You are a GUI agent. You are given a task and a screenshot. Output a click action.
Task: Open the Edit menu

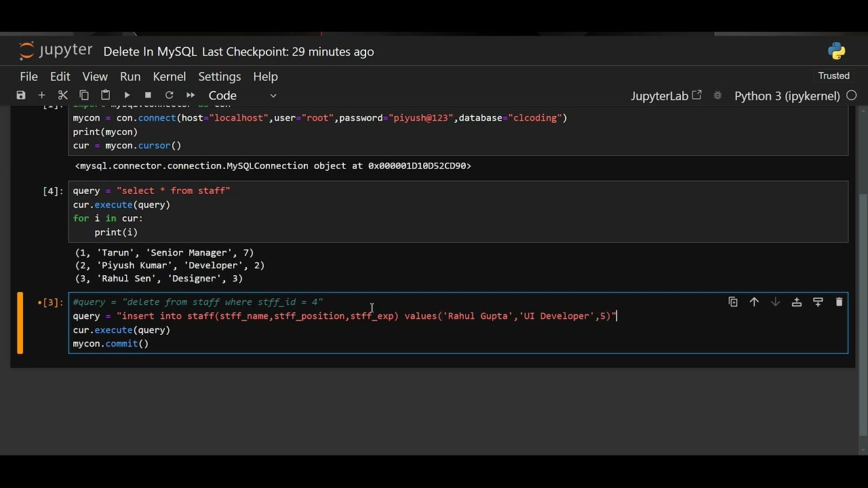(60, 77)
